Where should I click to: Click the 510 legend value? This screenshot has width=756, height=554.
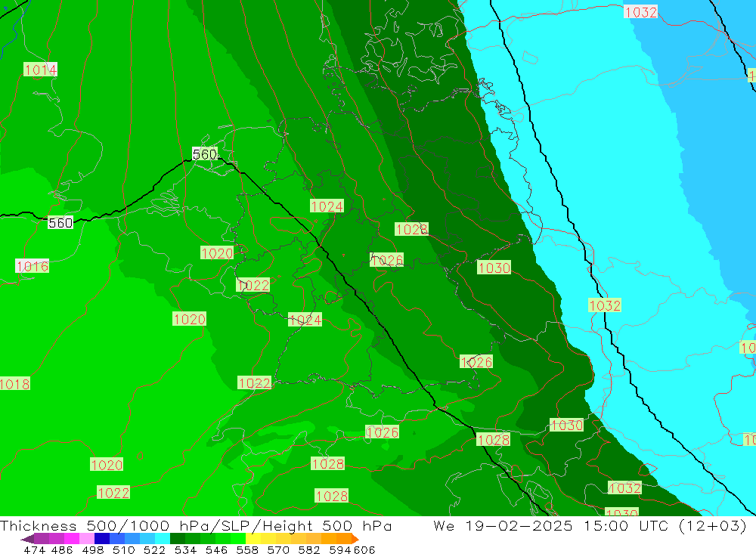124,549
